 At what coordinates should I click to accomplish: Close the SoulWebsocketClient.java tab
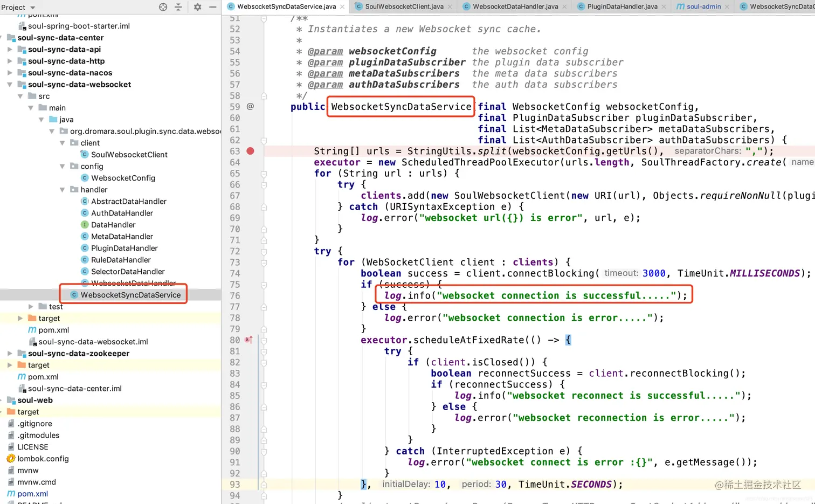pos(450,7)
